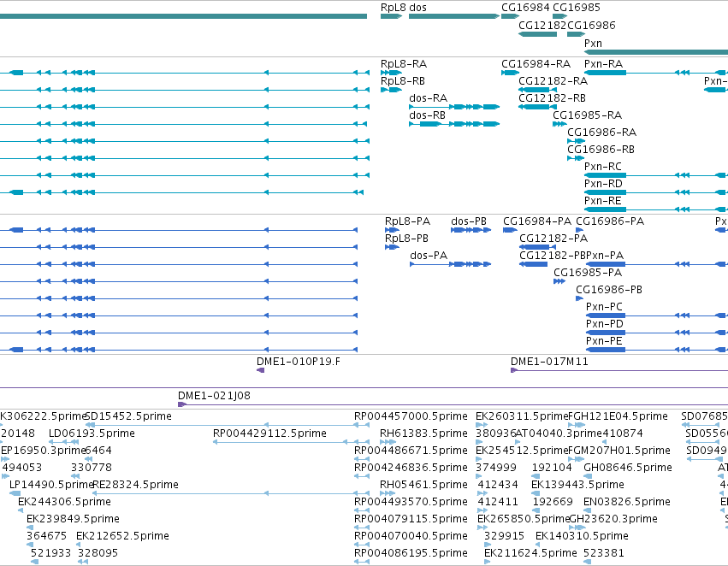Select the RH61383.5prime EST label
The image size is (728, 566).
[423, 433]
